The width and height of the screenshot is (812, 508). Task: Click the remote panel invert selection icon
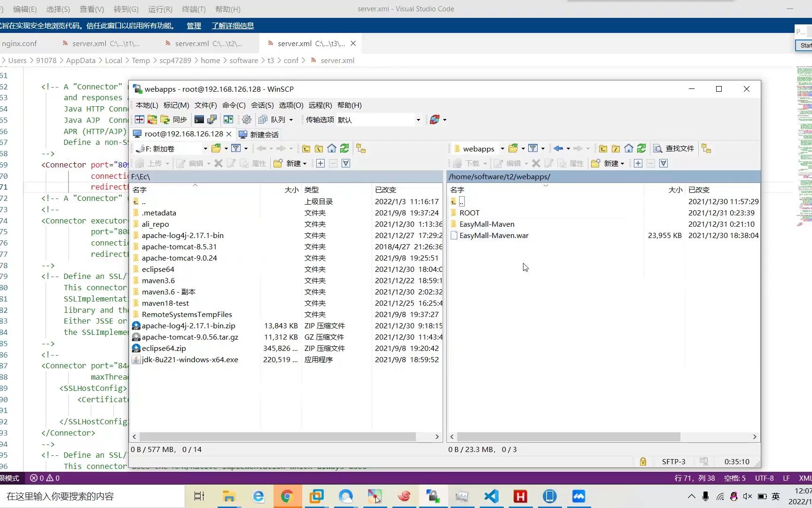point(664,163)
